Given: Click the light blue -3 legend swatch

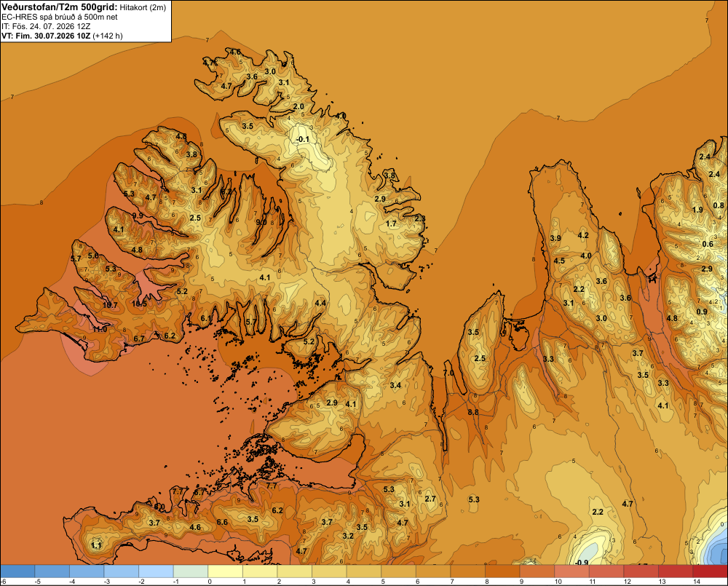Looking at the screenshot, I should pyautogui.click(x=121, y=571).
